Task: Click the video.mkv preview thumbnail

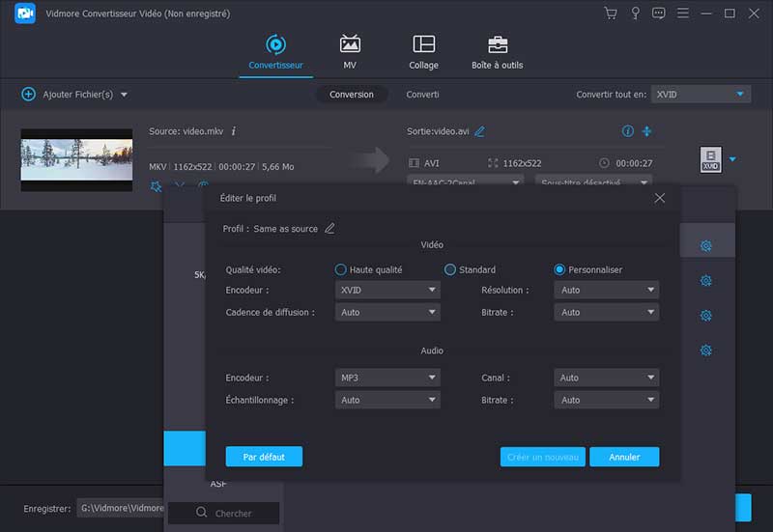Action: pyautogui.click(x=76, y=159)
